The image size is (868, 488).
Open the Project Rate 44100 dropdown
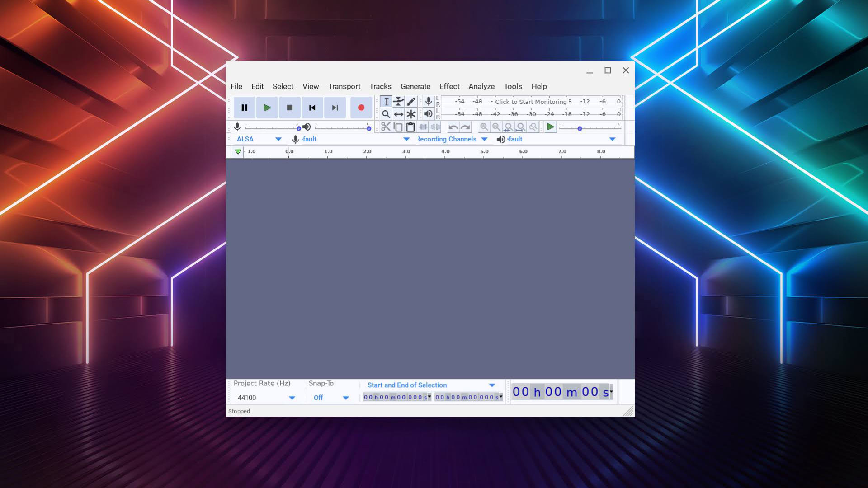[x=292, y=398]
